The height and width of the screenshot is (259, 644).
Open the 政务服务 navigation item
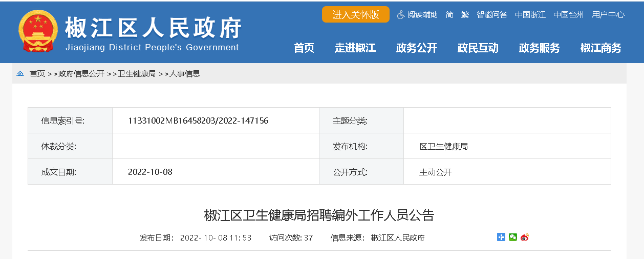pyautogui.click(x=540, y=48)
